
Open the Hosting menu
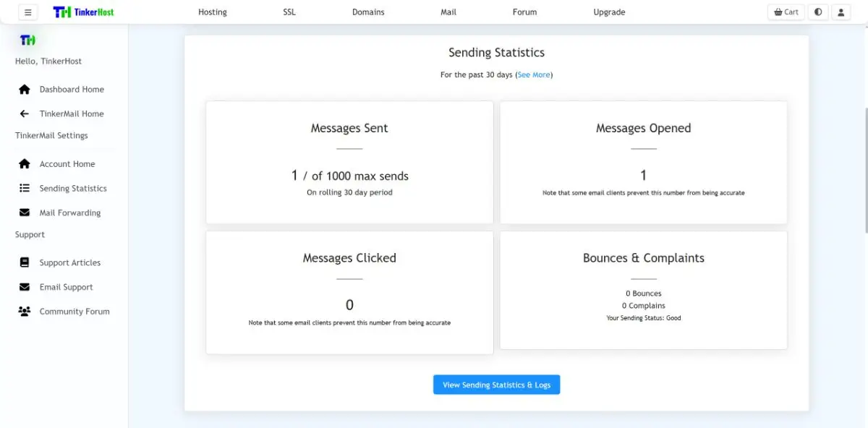[x=213, y=12]
